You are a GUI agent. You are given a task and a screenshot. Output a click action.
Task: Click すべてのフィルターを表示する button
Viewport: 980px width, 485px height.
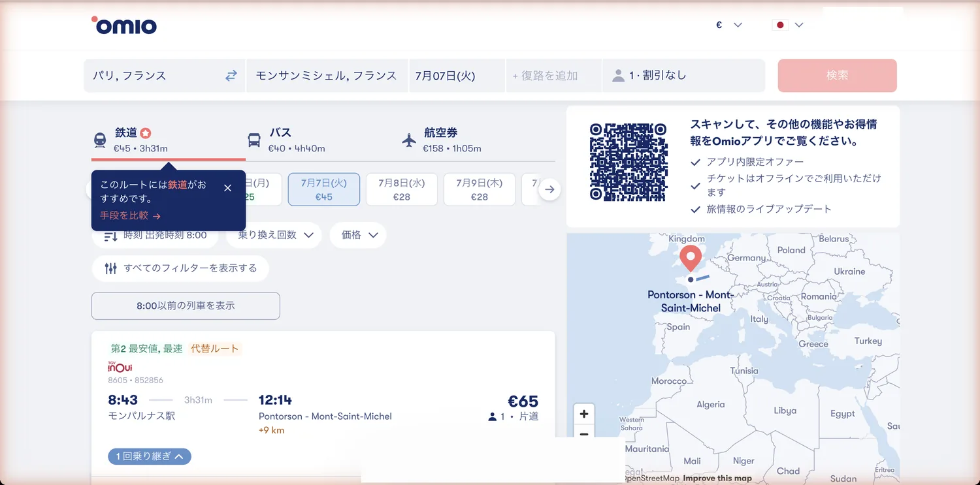click(x=180, y=268)
